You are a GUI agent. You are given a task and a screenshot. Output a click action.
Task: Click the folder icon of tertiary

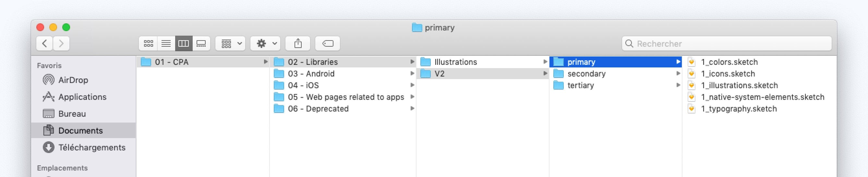558,86
